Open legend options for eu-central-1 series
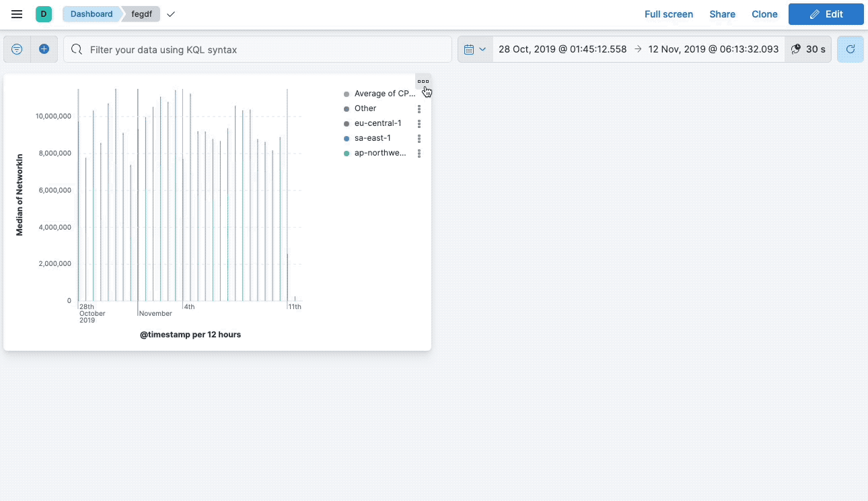Image resolution: width=868 pixels, height=501 pixels. [x=419, y=123]
